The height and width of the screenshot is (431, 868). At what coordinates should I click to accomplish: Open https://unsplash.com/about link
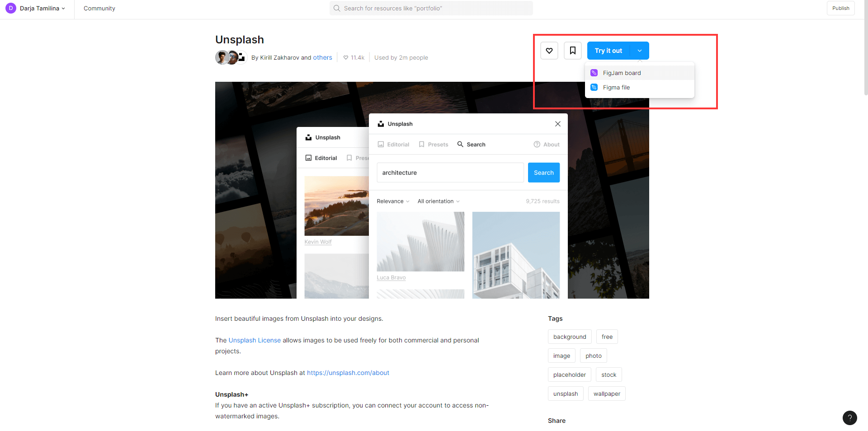click(348, 373)
